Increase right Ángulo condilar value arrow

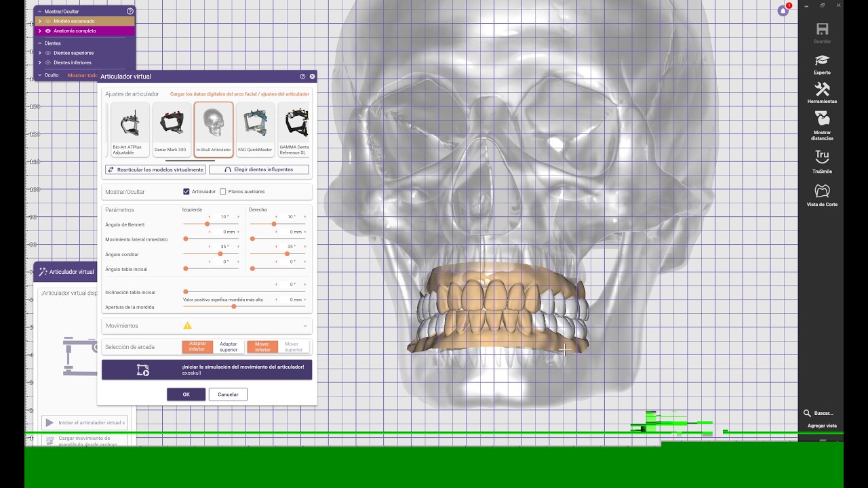[304, 247]
